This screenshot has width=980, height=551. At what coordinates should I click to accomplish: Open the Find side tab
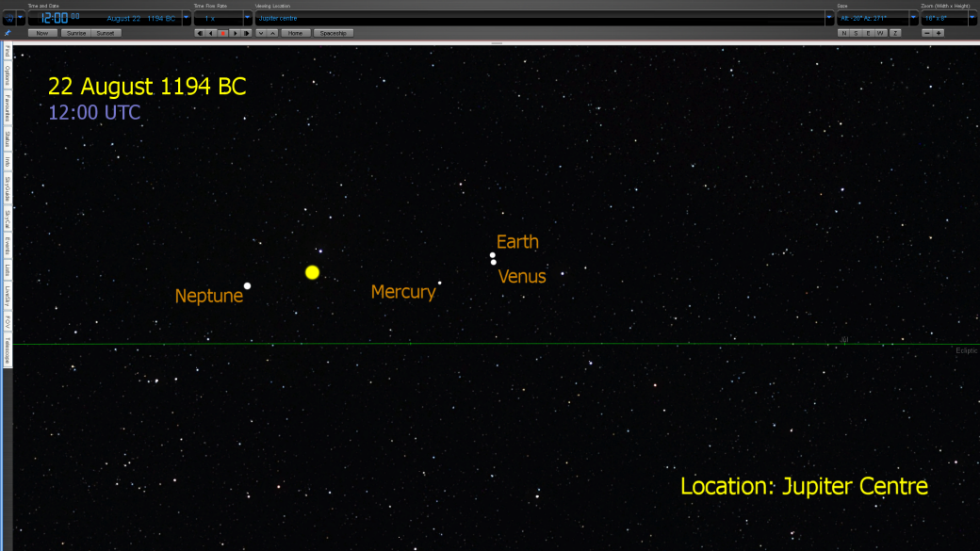pyautogui.click(x=8, y=51)
